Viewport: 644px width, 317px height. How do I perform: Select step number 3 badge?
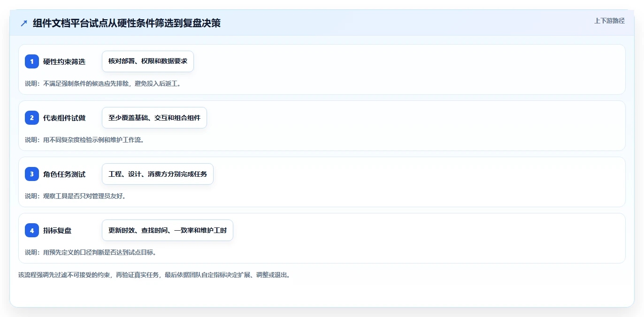[x=32, y=174]
